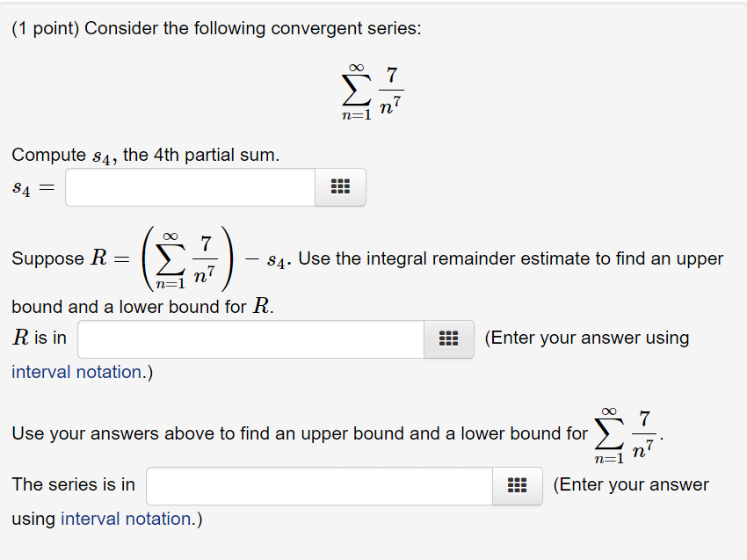
Task: Click the keypad button next to the last answer box
Action: pyautogui.click(x=517, y=484)
